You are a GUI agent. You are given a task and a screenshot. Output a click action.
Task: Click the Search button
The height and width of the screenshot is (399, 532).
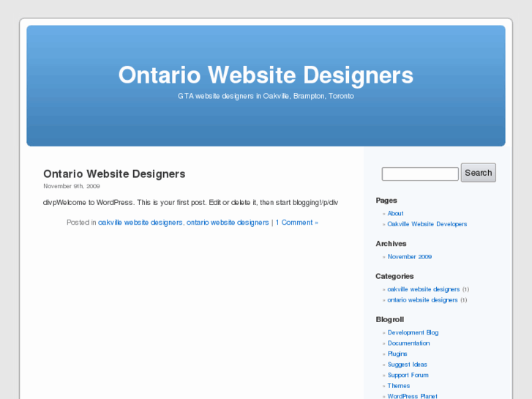click(x=478, y=173)
